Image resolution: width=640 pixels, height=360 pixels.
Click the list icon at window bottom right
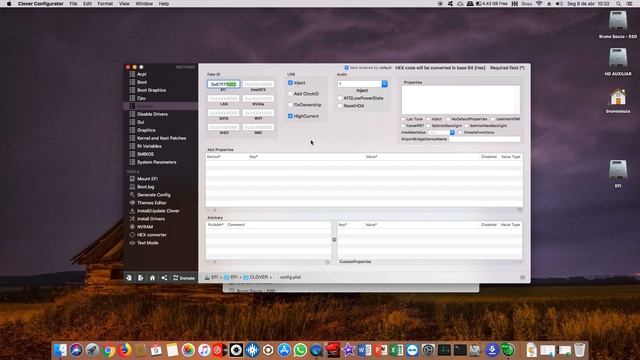[x=522, y=277]
